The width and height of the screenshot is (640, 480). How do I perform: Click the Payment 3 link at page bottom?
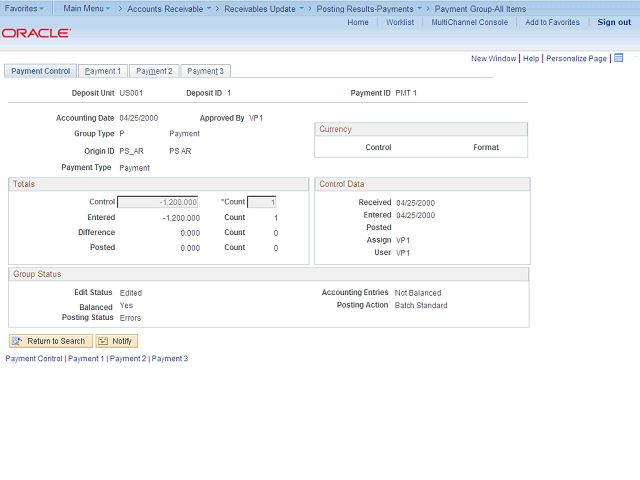[x=170, y=358]
